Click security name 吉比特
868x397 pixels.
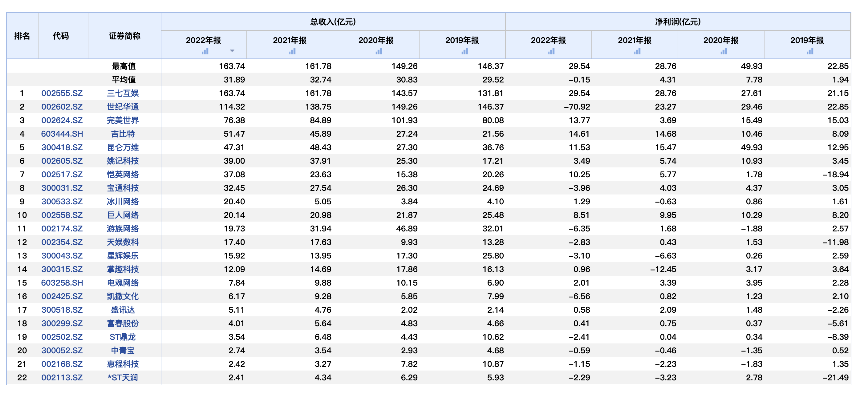click(x=123, y=134)
